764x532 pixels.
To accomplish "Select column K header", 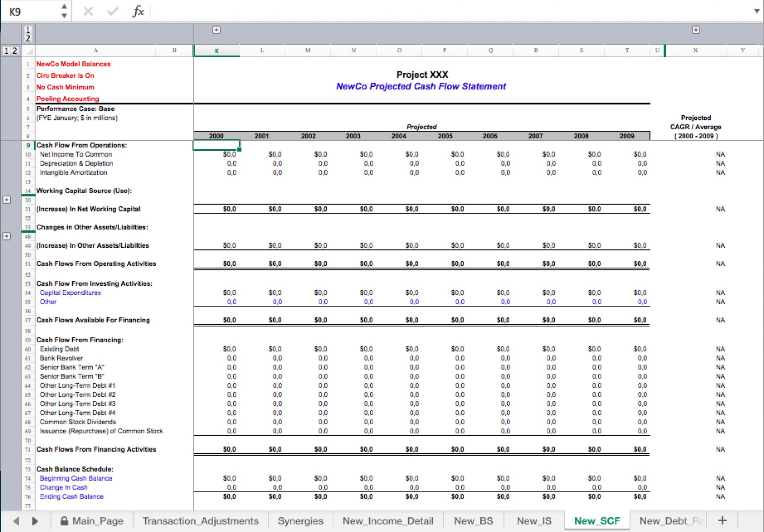I will tap(216, 50).
